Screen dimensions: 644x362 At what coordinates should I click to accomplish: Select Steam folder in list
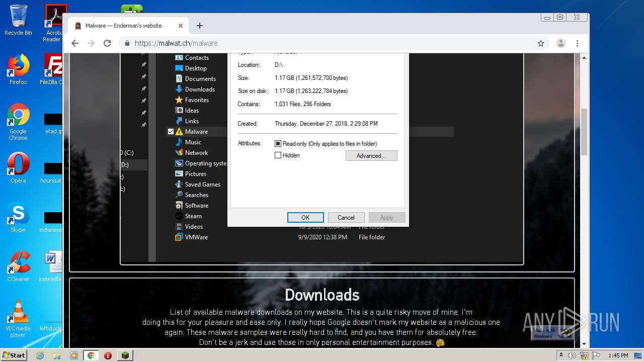pyautogui.click(x=188, y=216)
